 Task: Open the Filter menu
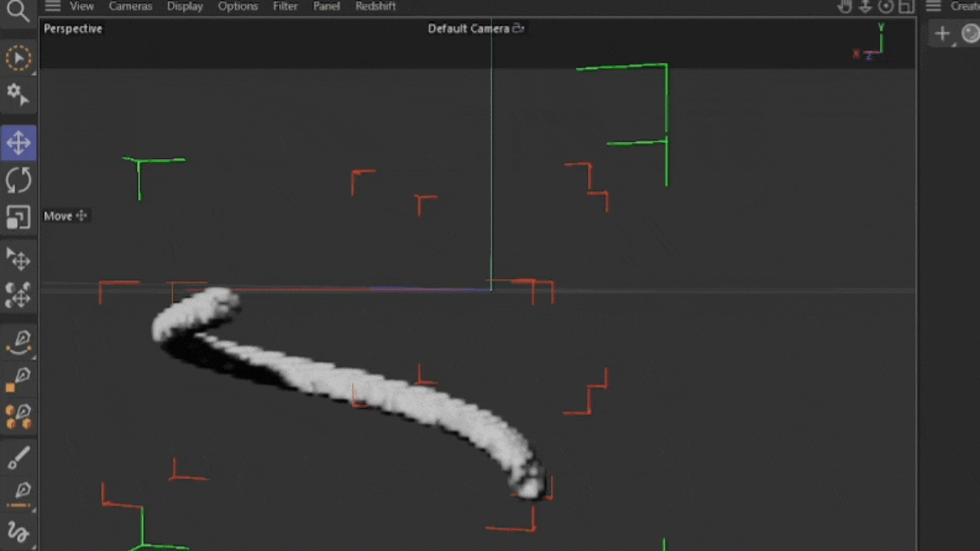(286, 6)
